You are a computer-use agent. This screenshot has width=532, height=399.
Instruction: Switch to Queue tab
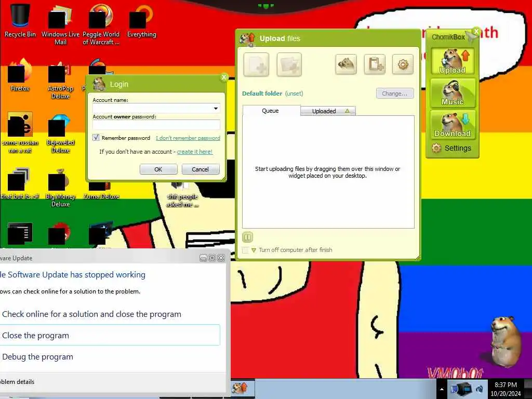271,111
